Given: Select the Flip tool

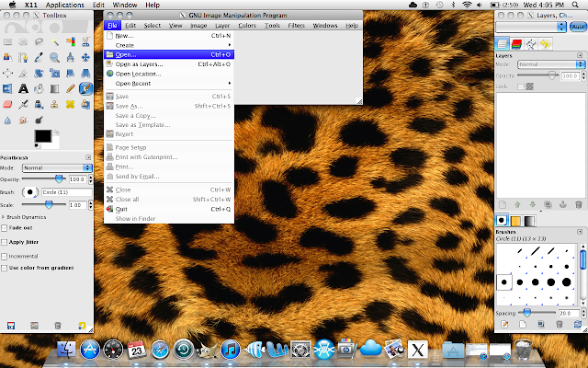Looking at the screenshot, I should coord(7,88).
